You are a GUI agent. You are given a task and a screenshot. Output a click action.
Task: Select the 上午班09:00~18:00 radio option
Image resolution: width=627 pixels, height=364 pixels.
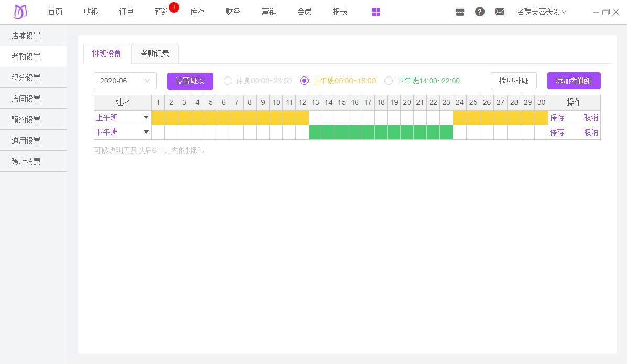[x=304, y=81]
